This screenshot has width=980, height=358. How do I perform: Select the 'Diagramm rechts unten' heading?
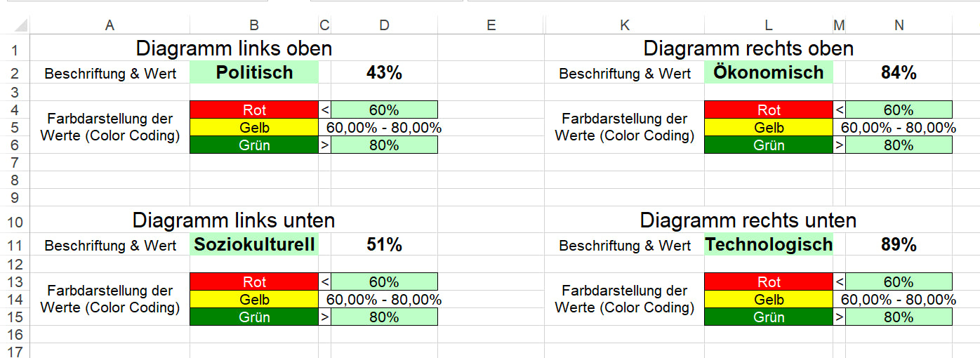[748, 220]
